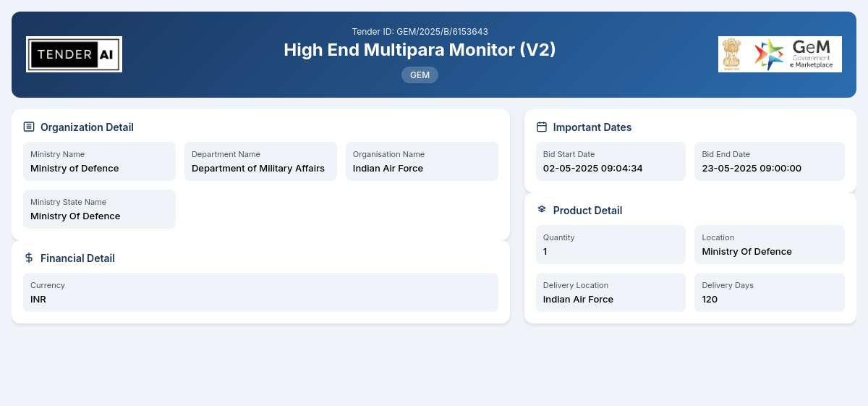The width and height of the screenshot is (868, 406).
Task: Click the Department Name label
Action: click(226, 154)
